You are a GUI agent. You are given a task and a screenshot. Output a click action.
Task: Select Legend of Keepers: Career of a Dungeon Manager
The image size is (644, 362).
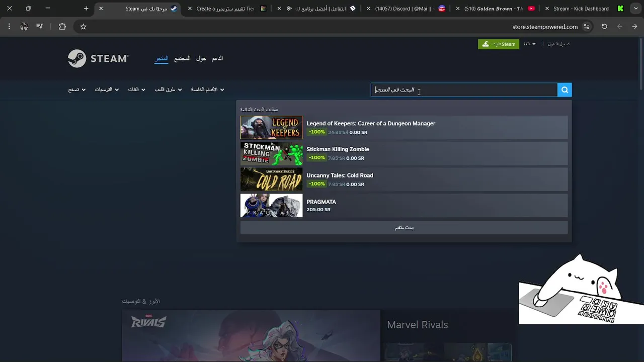click(371, 123)
